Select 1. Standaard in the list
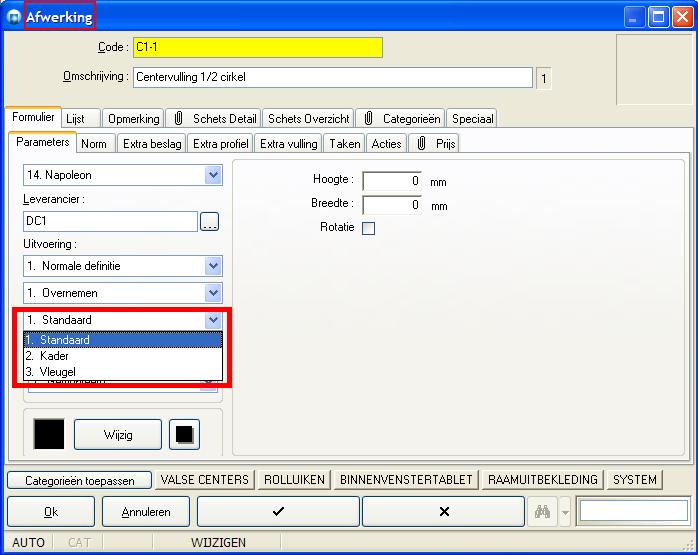 click(x=123, y=340)
